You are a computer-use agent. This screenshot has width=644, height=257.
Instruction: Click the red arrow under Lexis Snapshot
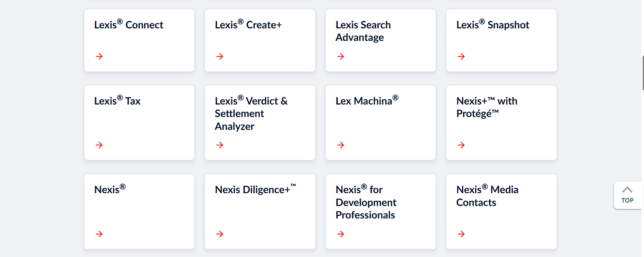pyautogui.click(x=461, y=56)
